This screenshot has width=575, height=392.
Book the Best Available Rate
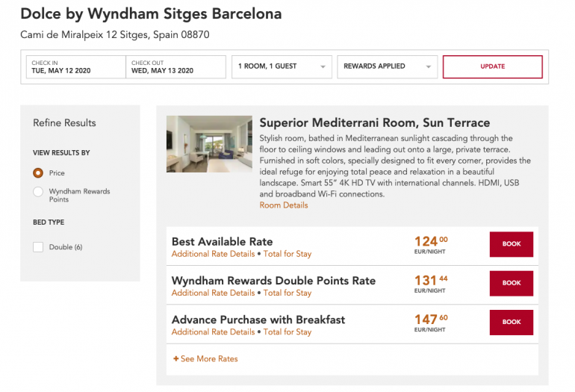tap(511, 244)
